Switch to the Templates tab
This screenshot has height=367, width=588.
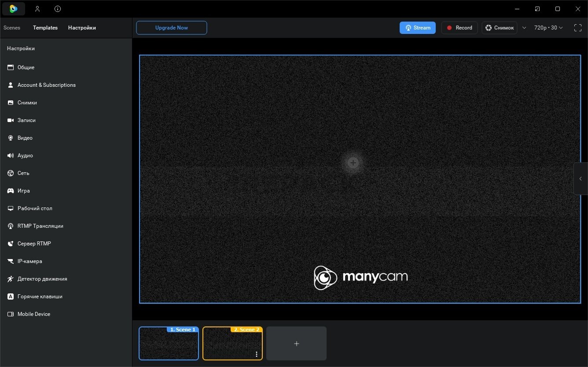point(45,28)
